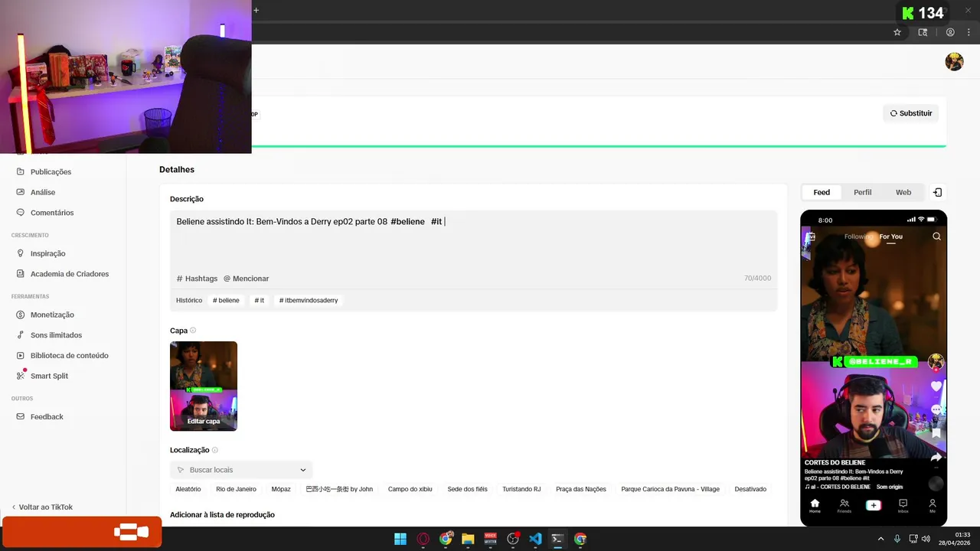Insert a hashtag with Hashtags button
980x551 pixels.
pos(197,279)
